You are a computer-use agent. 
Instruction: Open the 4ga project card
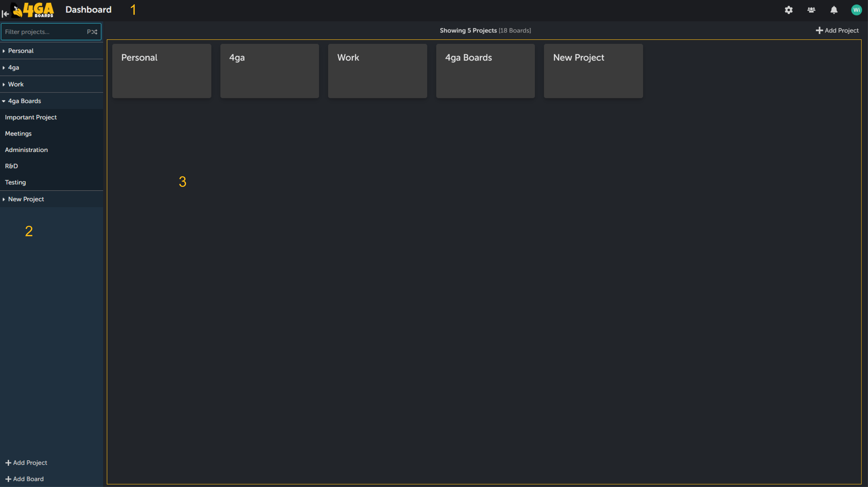click(x=270, y=71)
